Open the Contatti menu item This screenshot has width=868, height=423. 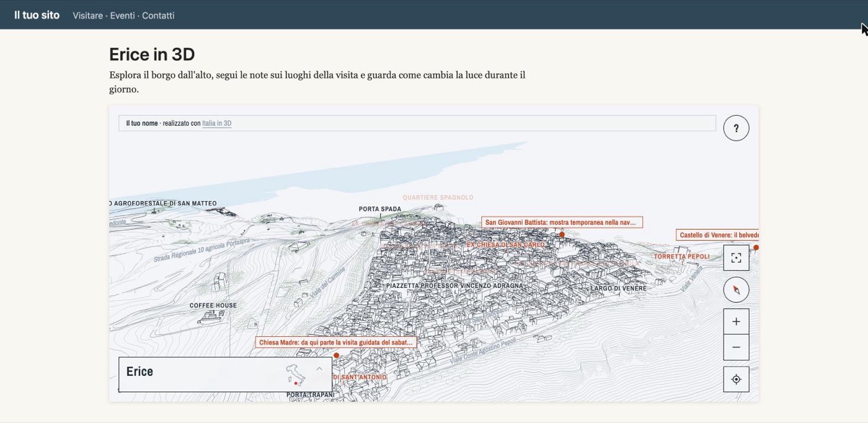point(158,15)
